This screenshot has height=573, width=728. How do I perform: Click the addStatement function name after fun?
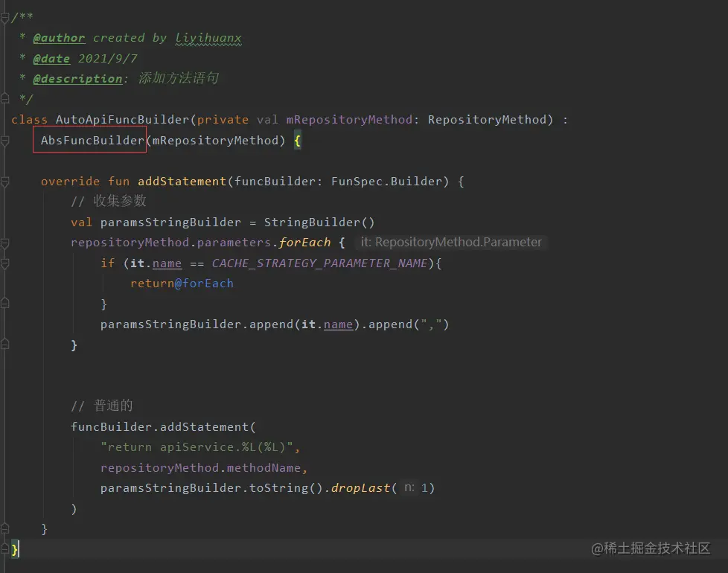(x=182, y=182)
